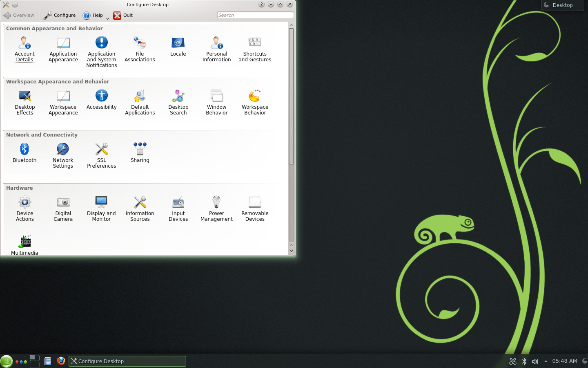588x368 pixels.
Task: Open Desktop Effects settings
Action: coord(24,102)
